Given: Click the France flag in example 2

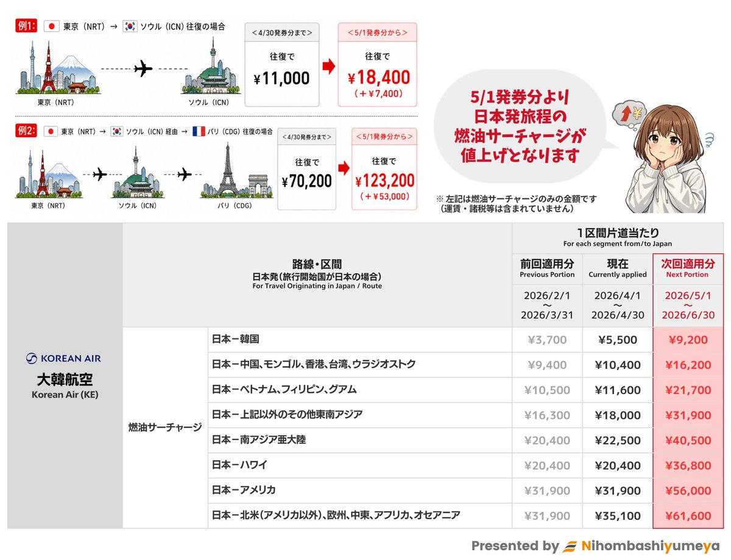Looking at the screenshot, I should [x=199, y=131].
